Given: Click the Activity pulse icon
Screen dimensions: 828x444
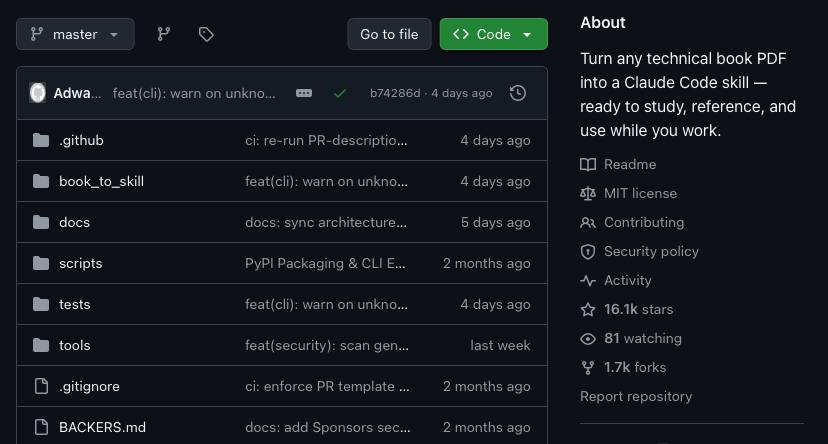Looking at the screenshot, I should 588,281.
